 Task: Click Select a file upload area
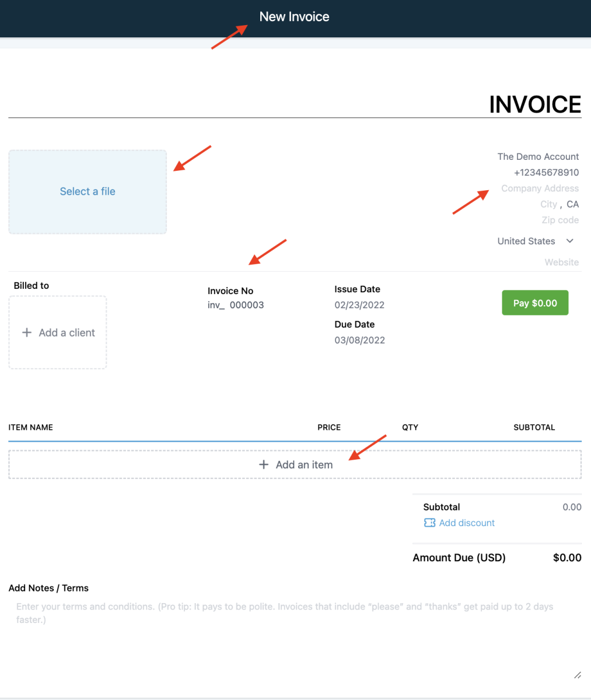click(x=88, y=192)
